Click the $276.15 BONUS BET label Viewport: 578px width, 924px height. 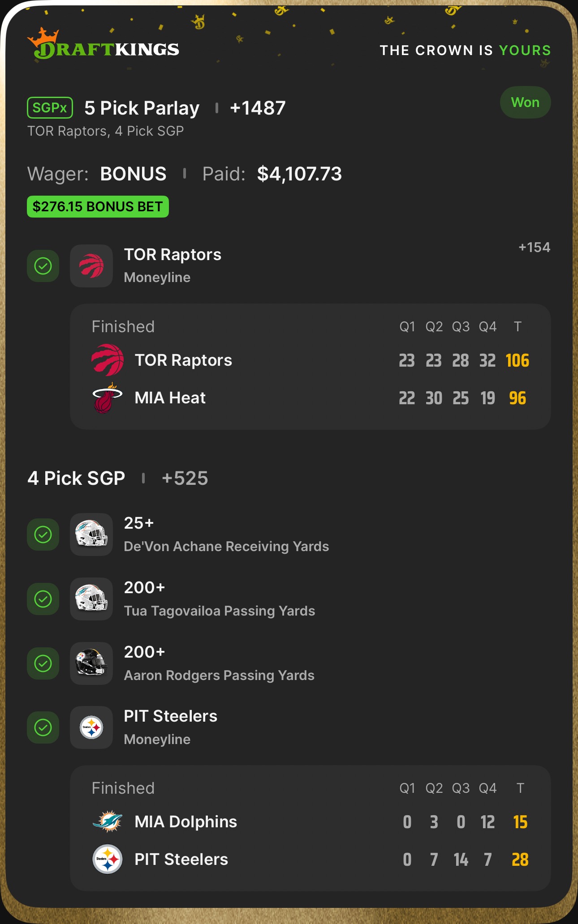pyautogui.click(x=98, y=207)
